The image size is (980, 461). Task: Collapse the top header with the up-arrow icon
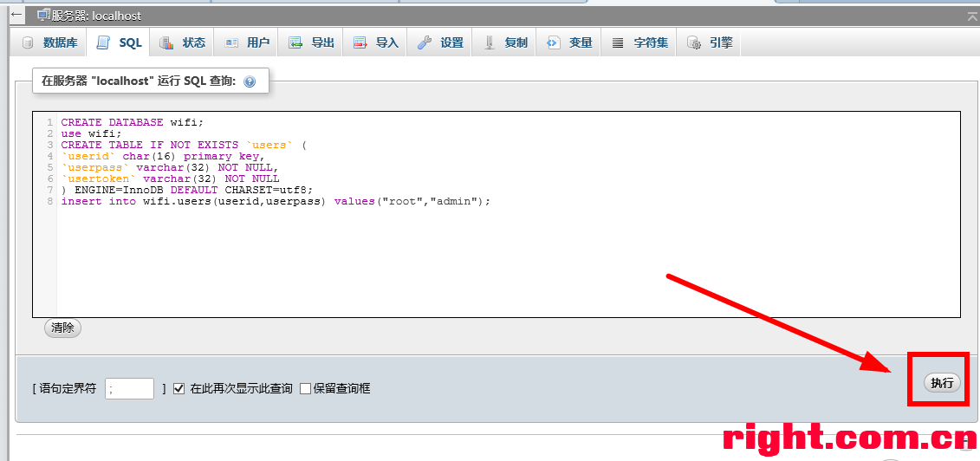pos(973,16)
